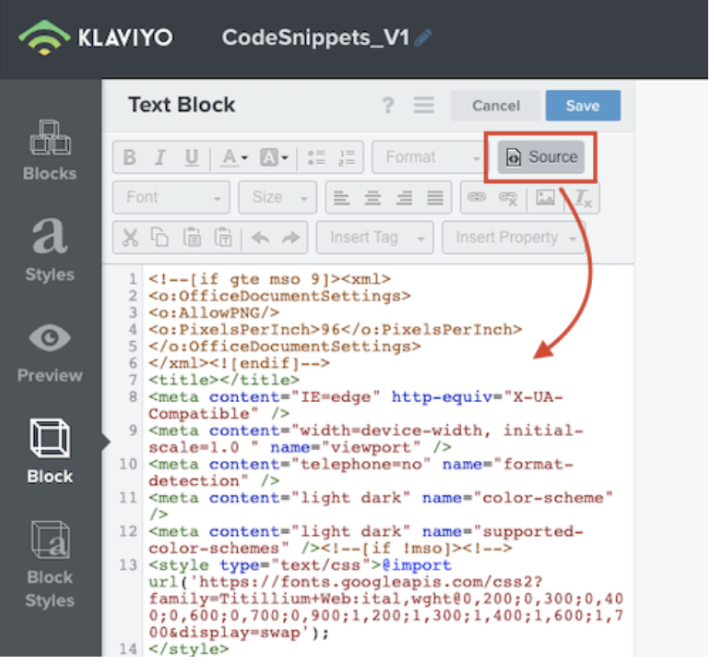
Task: Toggle italic formatting
Action: click(160, 158)
